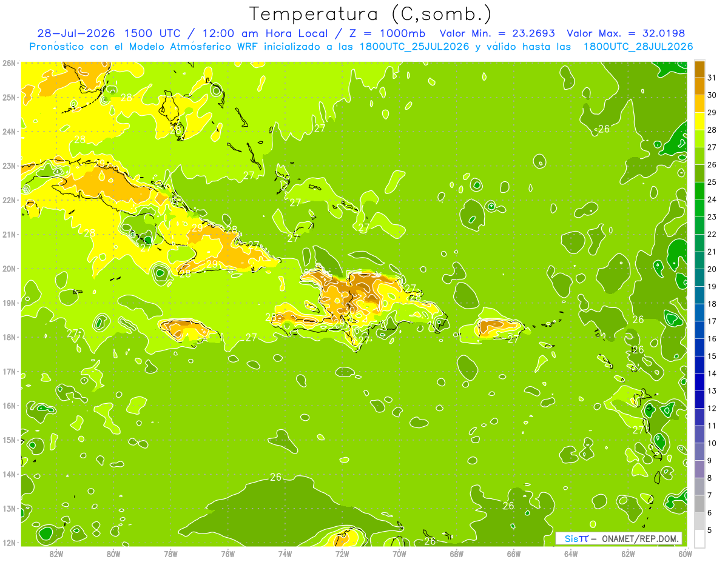Click the 16N latitude label
This screenshot has width=728, height=562.
[8, 406]
